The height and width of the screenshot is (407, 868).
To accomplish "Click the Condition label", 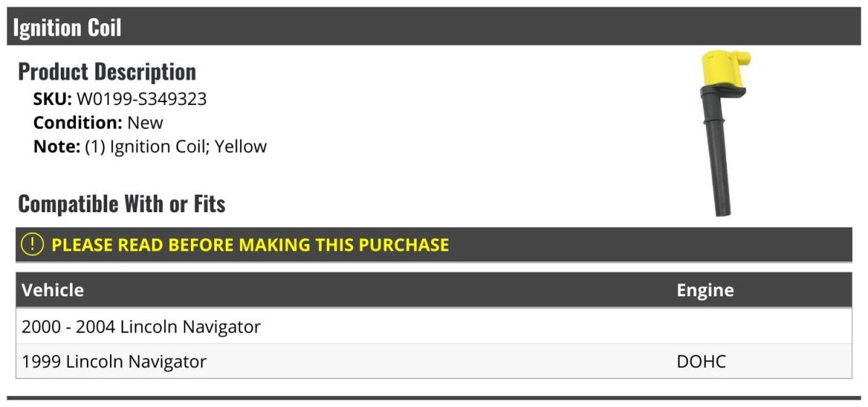I will point(77,122).
